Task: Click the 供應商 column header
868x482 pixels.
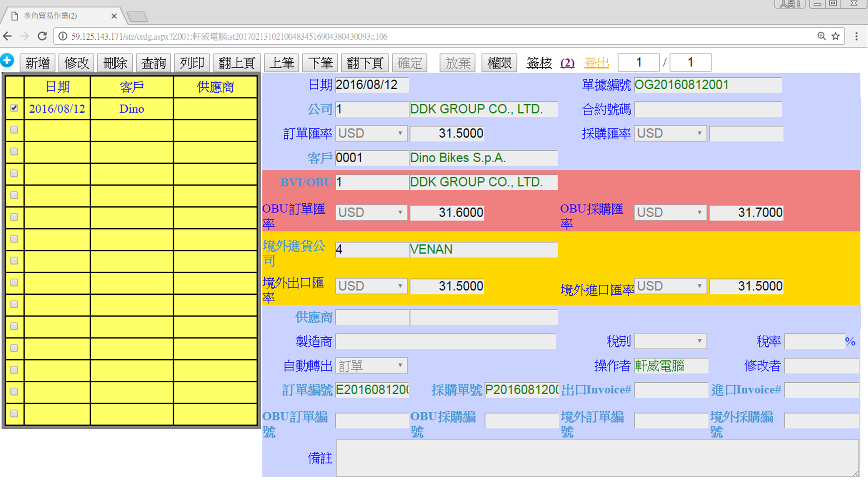Action: pyautogui.click(x=215, y=87)
